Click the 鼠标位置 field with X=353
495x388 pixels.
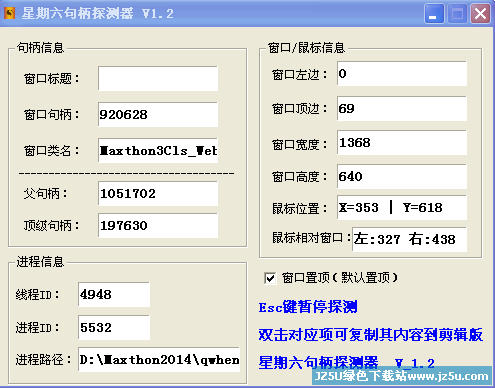tap(402, 208)
